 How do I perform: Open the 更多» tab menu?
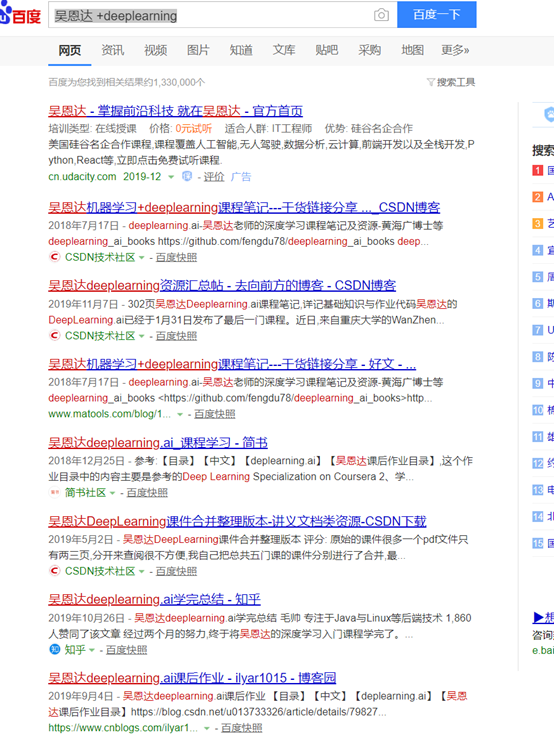pyautogui.click(x=455, y=50)
